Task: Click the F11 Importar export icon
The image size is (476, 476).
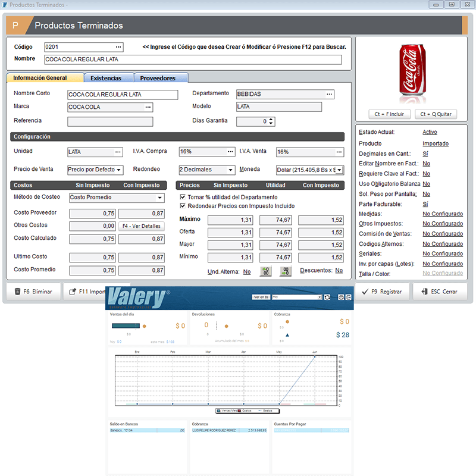Action: (x=72, y=292)
